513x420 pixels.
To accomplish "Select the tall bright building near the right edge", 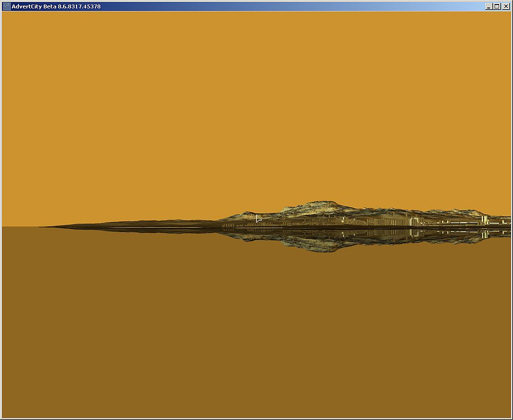I will click(x=484, y=220).
